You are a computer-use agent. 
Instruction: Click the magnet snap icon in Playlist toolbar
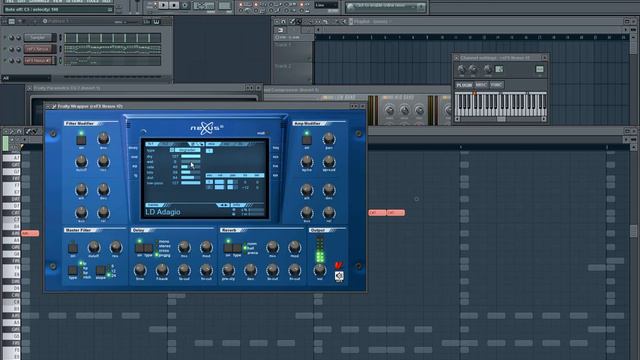pyautogui.click(x=283, y=21)
